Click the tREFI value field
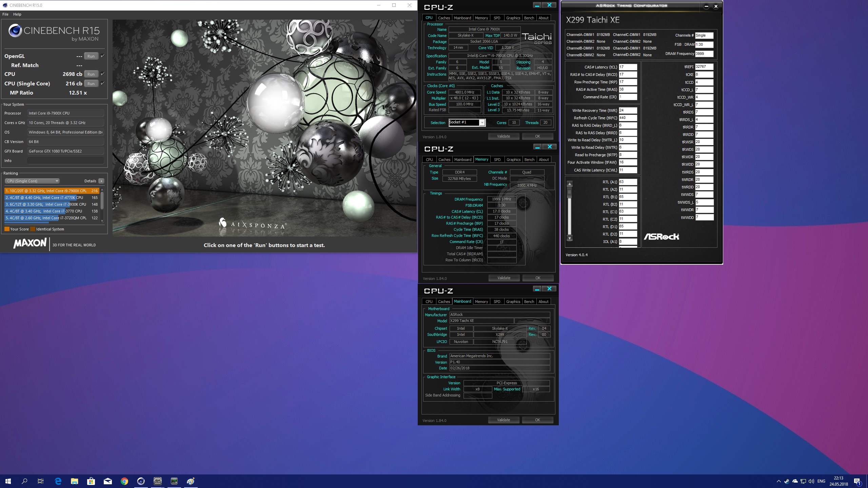This screenshot has width=868, height=488. coord(704,67)
